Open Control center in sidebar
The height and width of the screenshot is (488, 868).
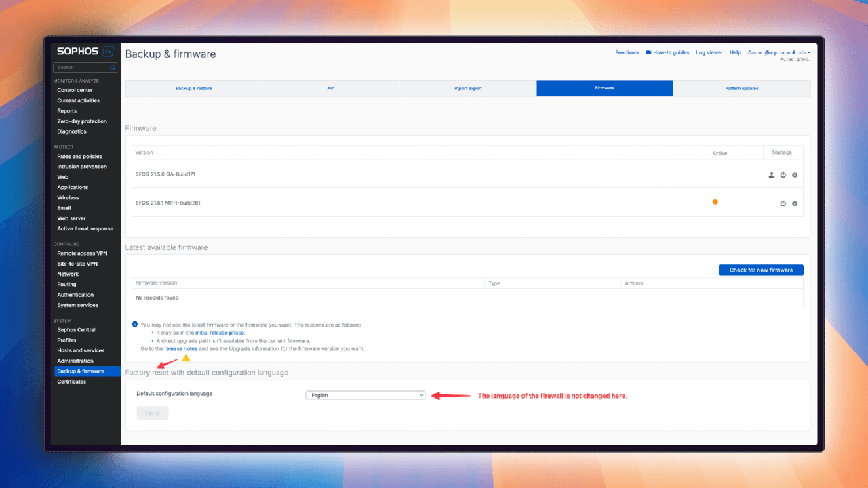tap(75, 90)
